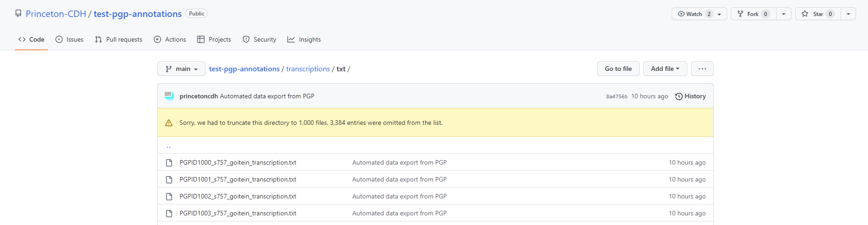Open PGPID1003_s757_goitein_transcription.txt
The width and height of the screenshot is (868, 225).
click(238, 213)
